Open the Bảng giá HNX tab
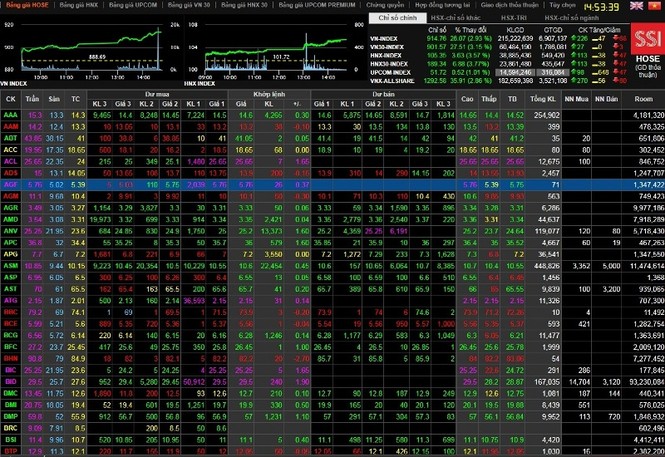 point(79,5)
